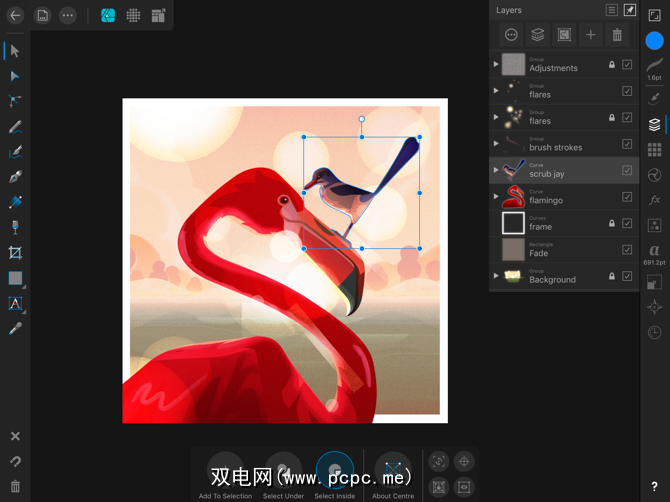
Task: Expand the unlocked flares group
Action: pyautogui.click(x=496, y=91)
